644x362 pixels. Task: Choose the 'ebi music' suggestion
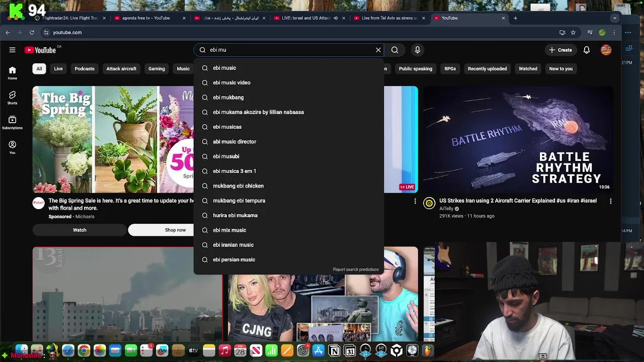pyautogui.click(x=289, y=68)
